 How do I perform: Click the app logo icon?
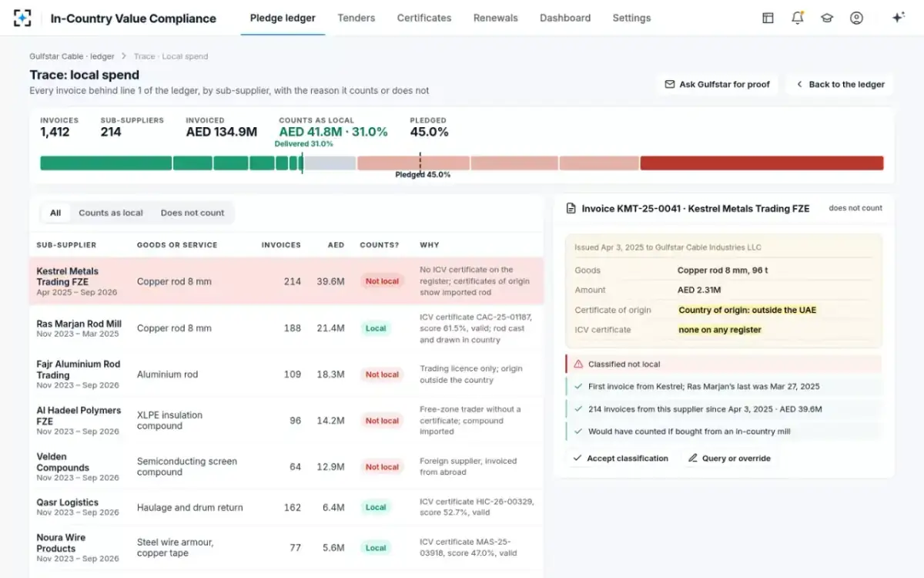coord(22,18)
